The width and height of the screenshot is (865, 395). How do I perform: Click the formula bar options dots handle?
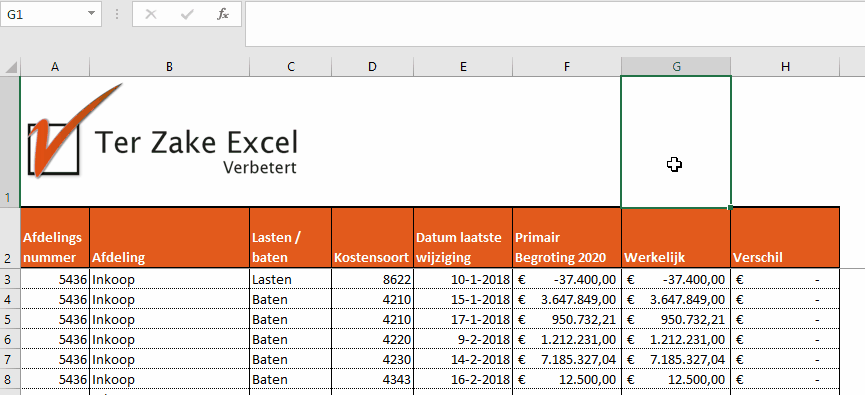pyautogui.click(x=117, y=14)
